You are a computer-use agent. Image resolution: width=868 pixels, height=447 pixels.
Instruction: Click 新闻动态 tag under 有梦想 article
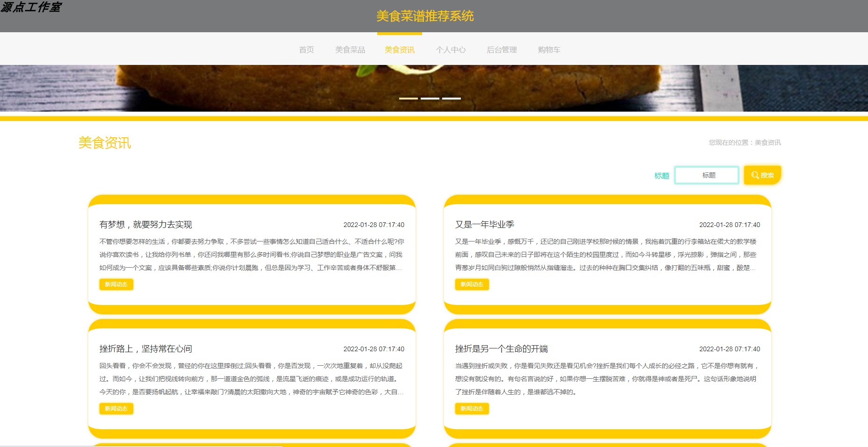point(116,284)
